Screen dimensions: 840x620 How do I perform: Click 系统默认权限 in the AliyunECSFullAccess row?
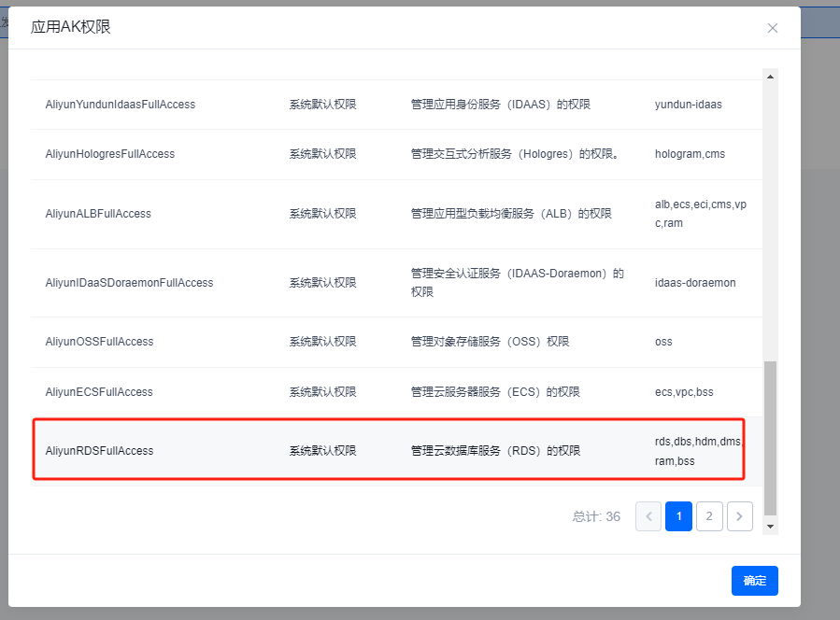click(322, 392)
